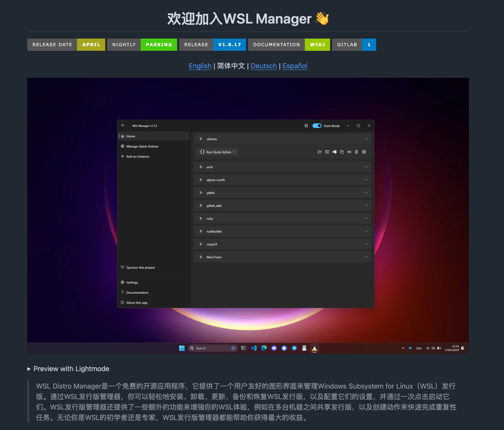
Task: Open Microsoft Edge from taskbar
Action: pos(264,348)
